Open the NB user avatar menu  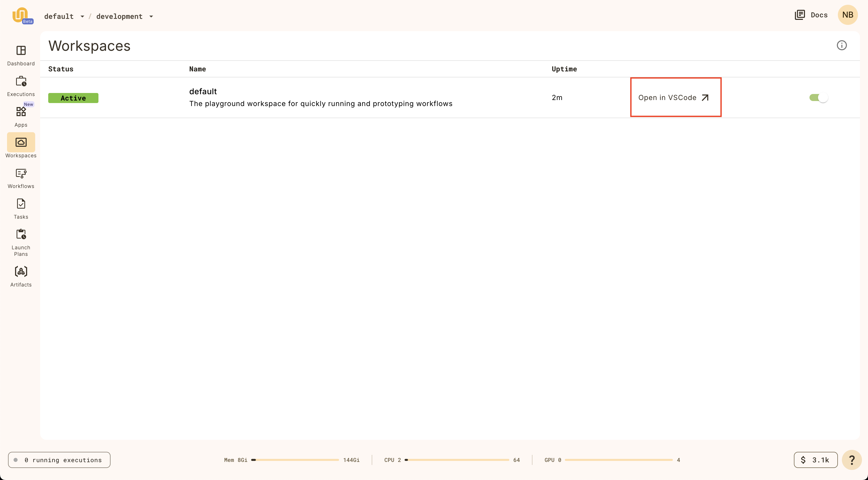(847, 15)
